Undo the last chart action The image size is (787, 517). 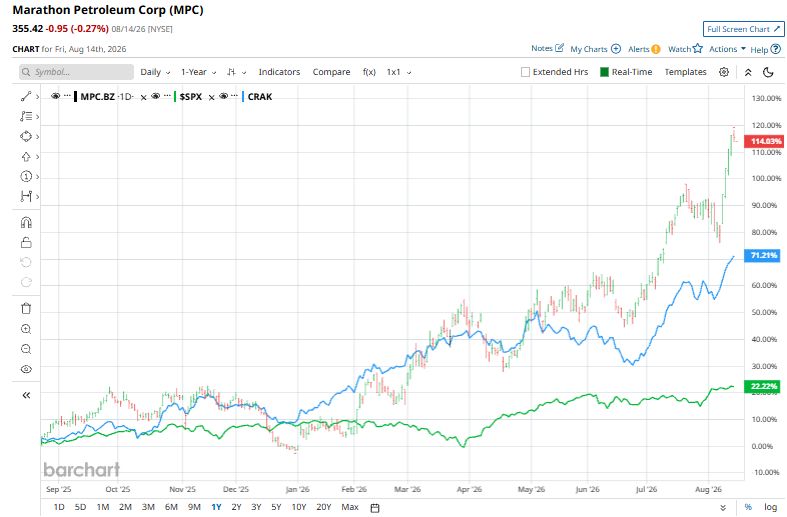pos(26,262)
